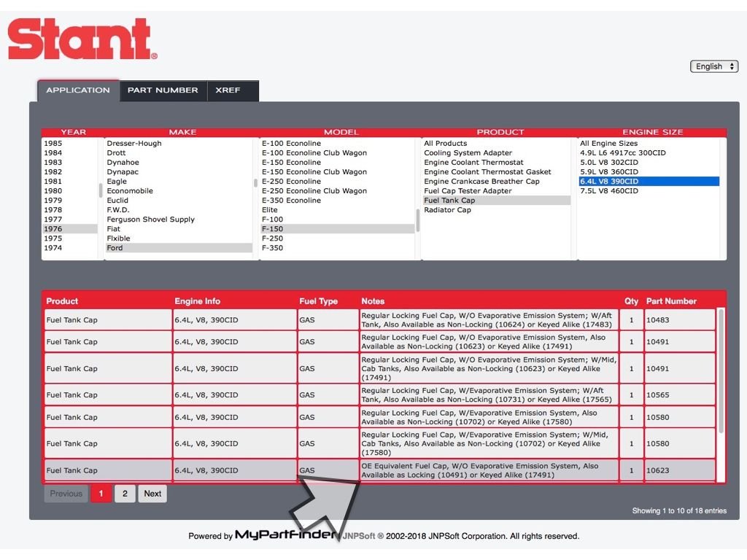Select year 1977 in Year list
Viewport: 747px width, 560px height.
53,219
